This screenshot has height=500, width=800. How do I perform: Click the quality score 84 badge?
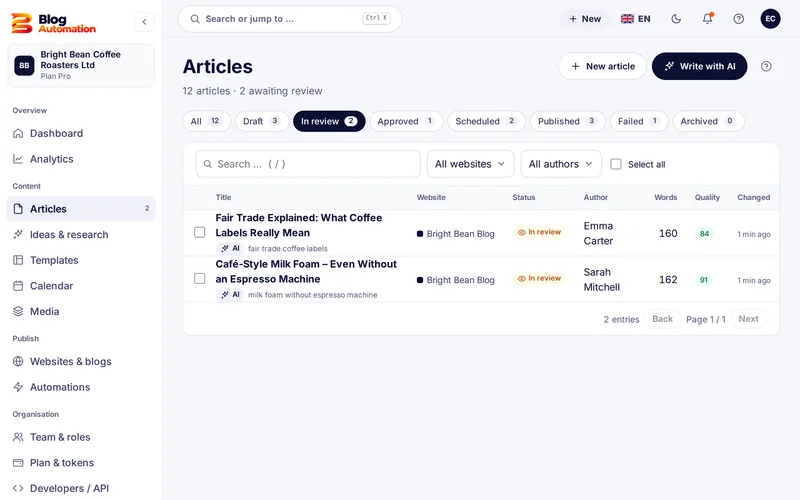tap(704, 234)
